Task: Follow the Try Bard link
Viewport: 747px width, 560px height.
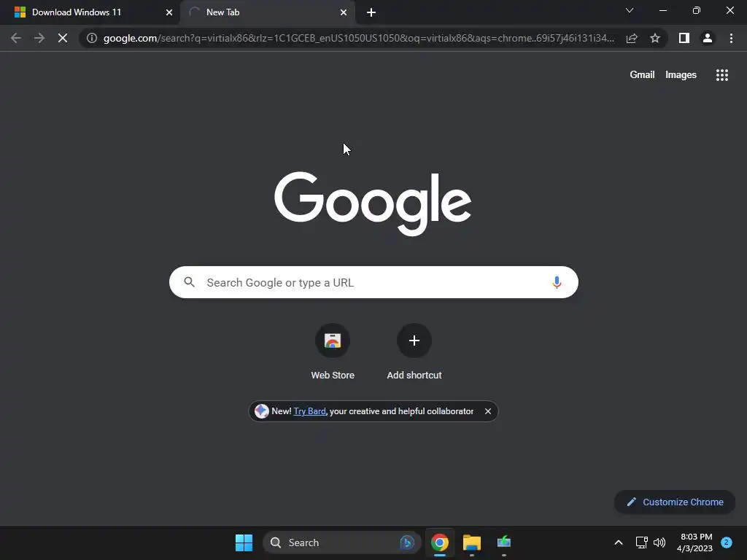Action: (x=309, y=411)
